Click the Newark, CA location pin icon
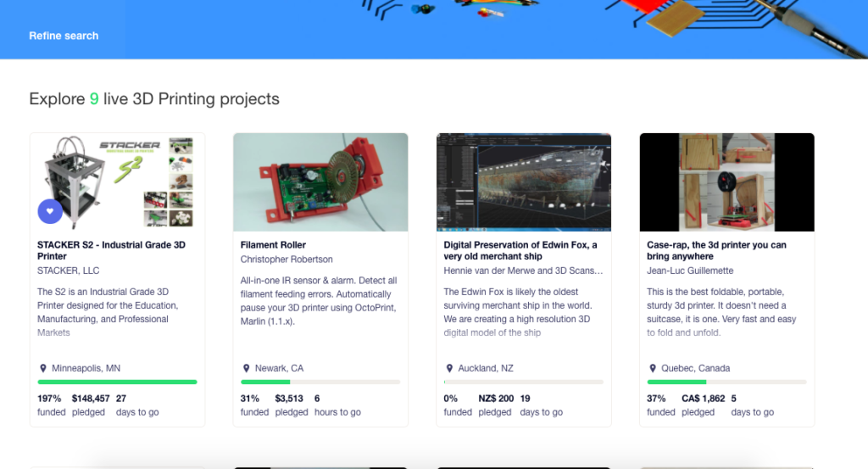The width and height of the screenshot is (868, 469). (x=247, y=369)
